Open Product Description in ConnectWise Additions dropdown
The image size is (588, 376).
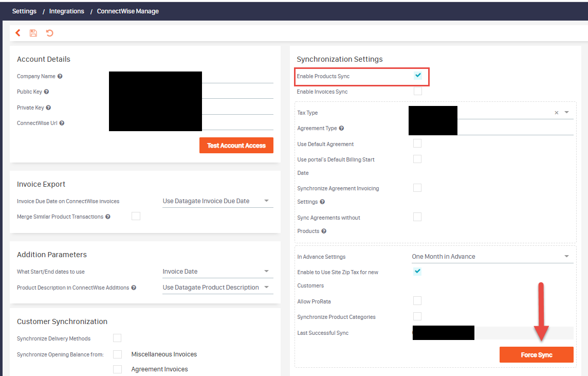pos(217,288)
